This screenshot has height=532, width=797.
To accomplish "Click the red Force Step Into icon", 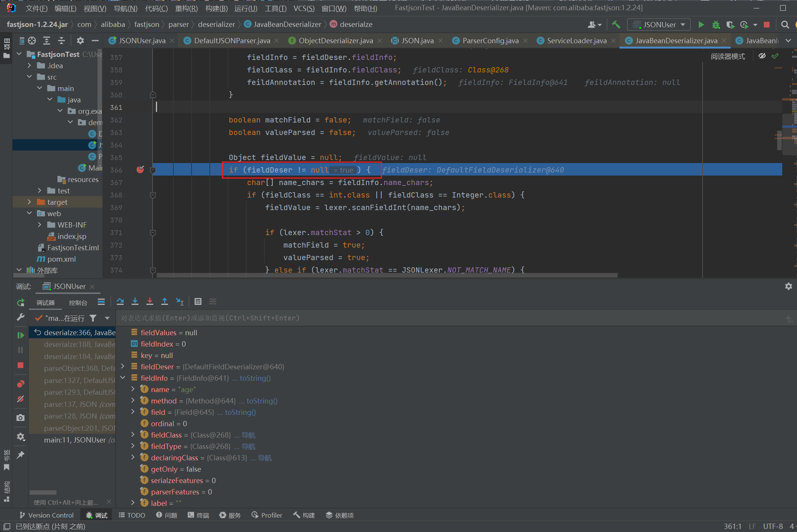I will (150, 301).
